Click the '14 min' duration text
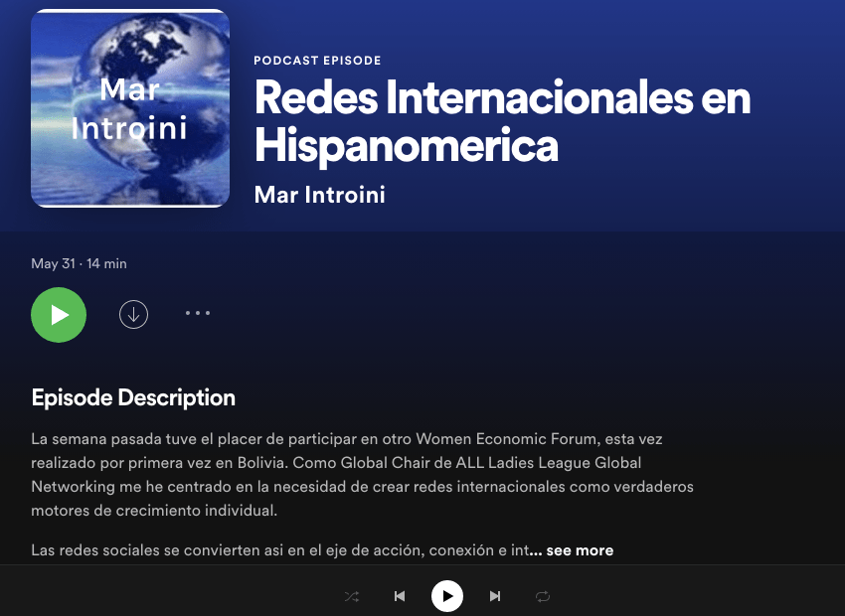Viewport: 845px width, 616px height. click(108, 263)
